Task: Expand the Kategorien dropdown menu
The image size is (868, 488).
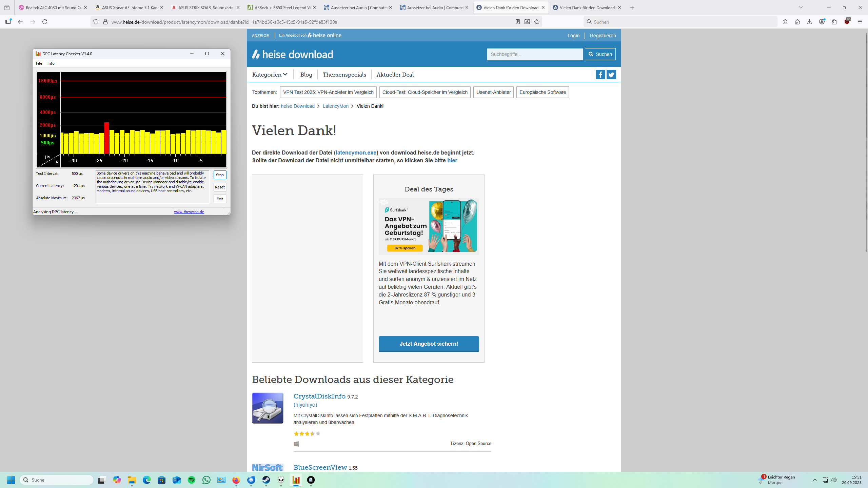Action: (270, 75)
